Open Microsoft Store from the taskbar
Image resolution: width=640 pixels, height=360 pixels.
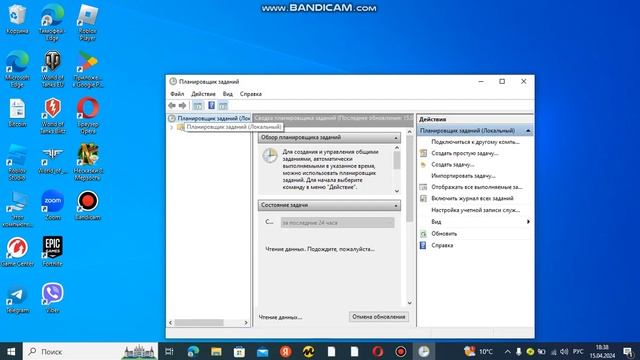click(x=239, y=351)
